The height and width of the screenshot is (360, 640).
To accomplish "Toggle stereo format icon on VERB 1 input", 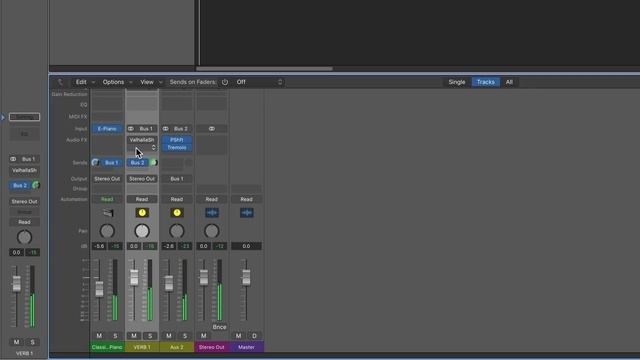I will 131,129.
